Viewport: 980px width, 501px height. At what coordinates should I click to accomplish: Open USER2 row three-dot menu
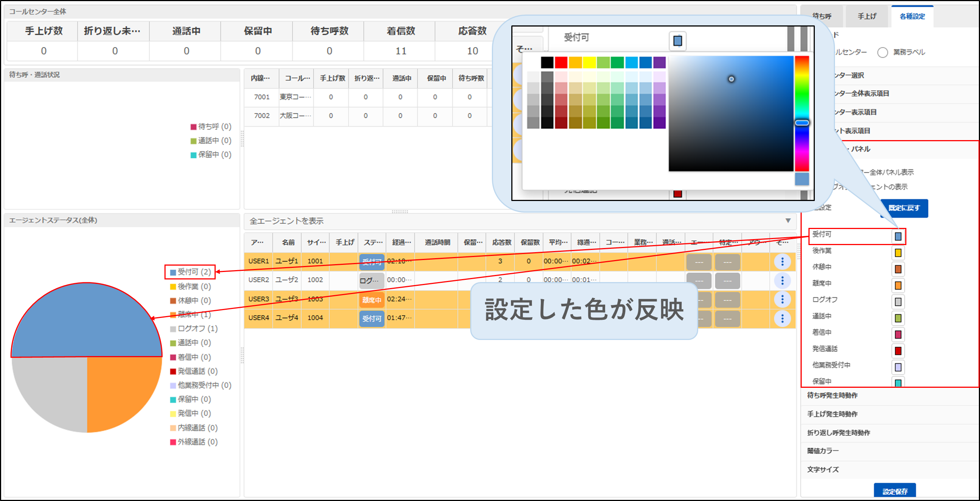(782, 280)
